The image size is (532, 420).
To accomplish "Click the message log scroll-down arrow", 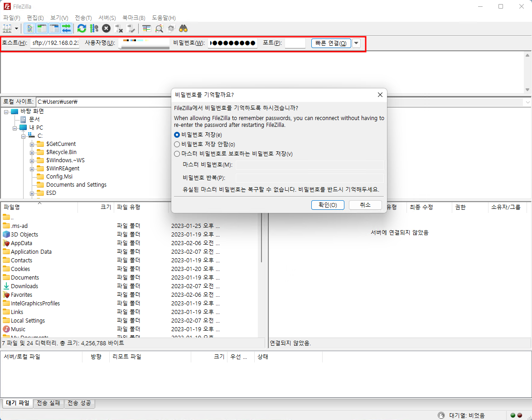I will [527, 90].
